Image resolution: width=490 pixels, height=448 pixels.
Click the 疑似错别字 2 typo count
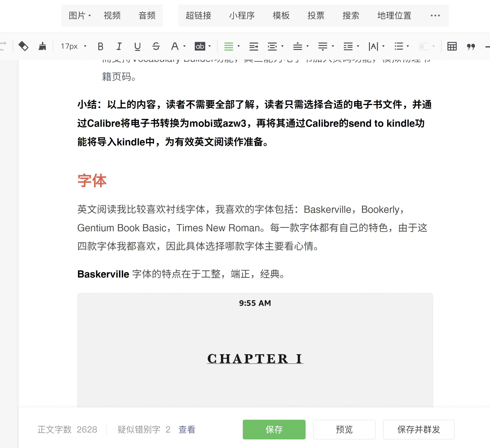pyautogui.click(x=144, y=430)
